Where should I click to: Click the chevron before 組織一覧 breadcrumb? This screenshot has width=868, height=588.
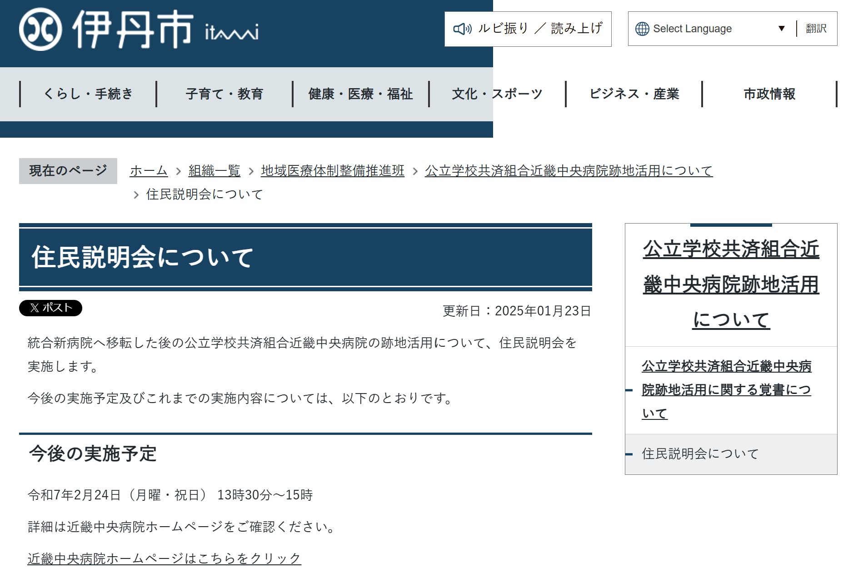pos(179,171)
